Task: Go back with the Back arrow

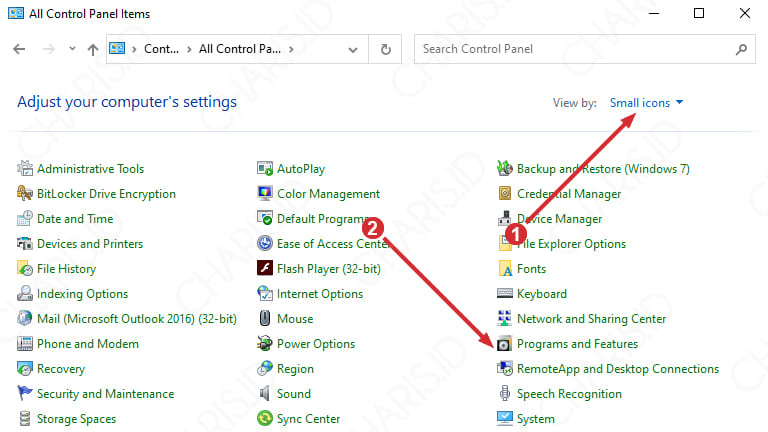Action: (19, 49)
